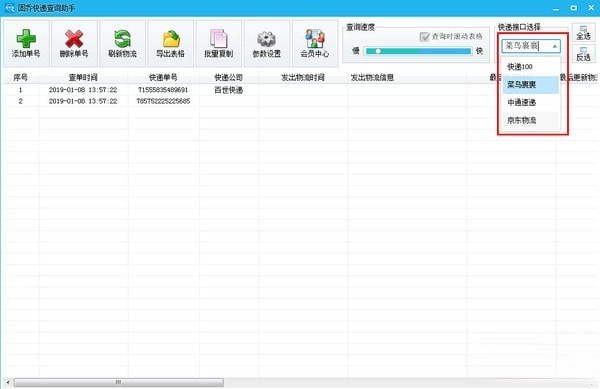Sort by the 查单时间 column header

(x=83, y=78)
